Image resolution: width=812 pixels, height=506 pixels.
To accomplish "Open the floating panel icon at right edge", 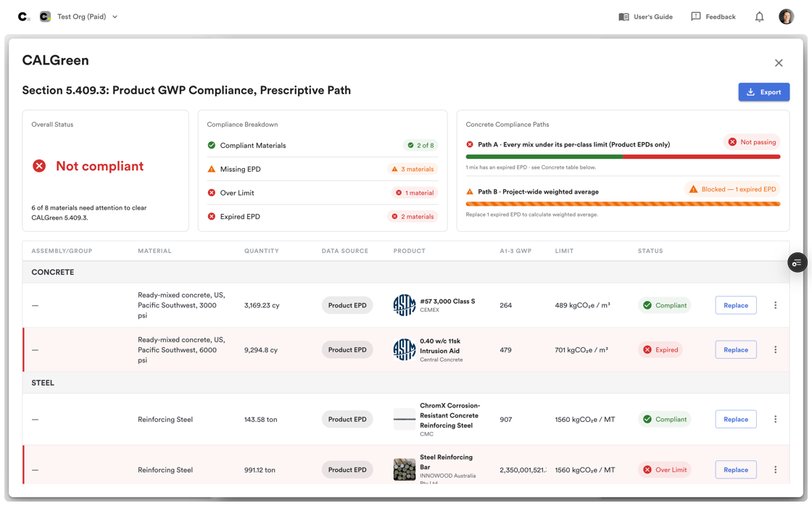I will (x=797, y=262).
